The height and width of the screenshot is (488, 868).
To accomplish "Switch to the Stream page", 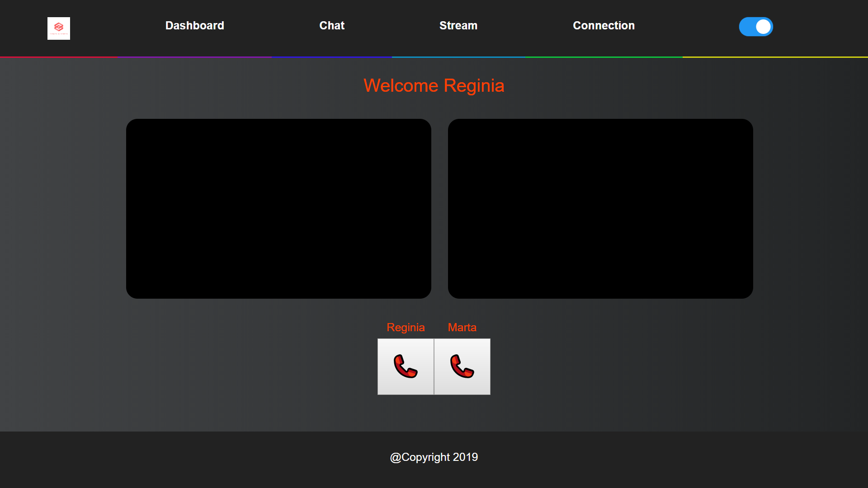I will point(458,26).
